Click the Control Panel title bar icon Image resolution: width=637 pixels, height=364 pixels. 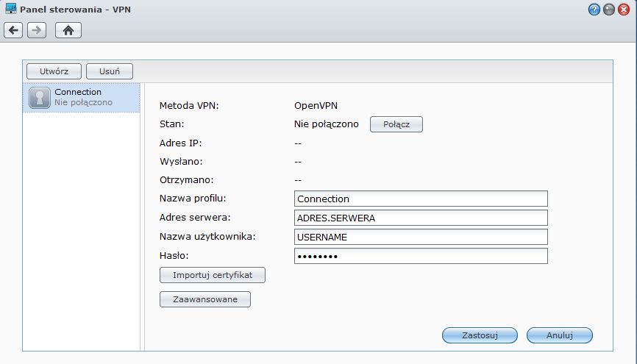(x=11, y=9)
